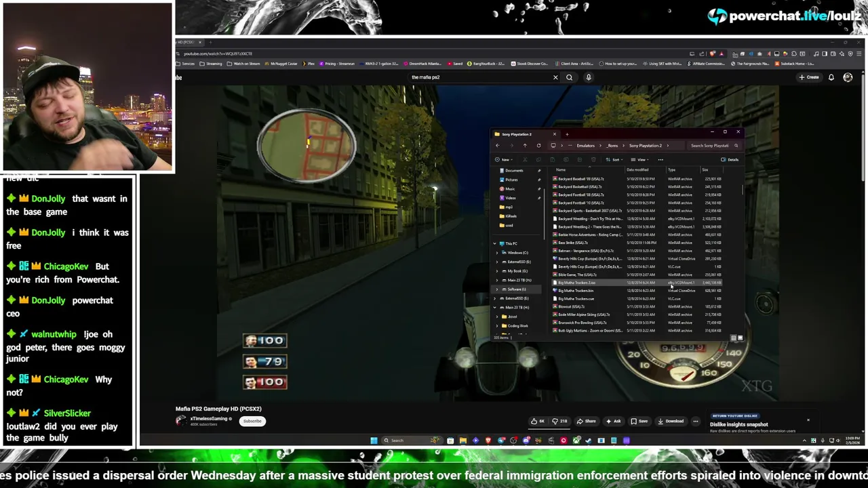Select the Emulators breadcrumb segment
This screenshot has height=488, width=868.
click(586, 146)
